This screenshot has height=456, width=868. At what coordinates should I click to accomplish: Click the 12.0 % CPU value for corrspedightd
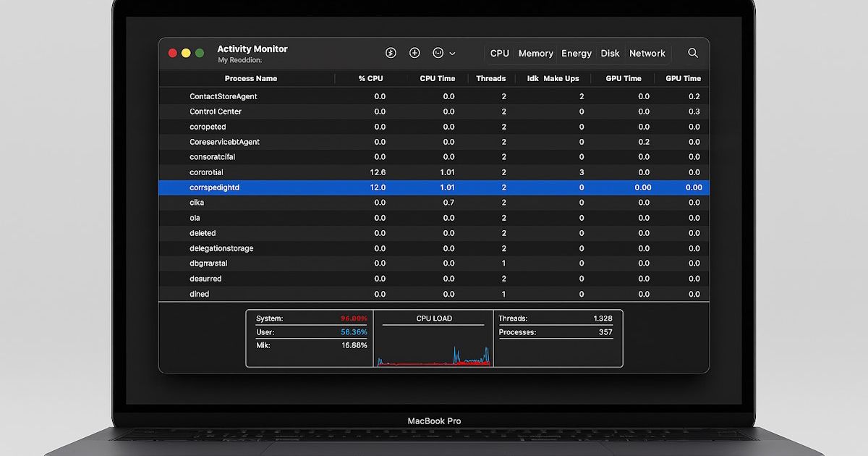point(378,187)
